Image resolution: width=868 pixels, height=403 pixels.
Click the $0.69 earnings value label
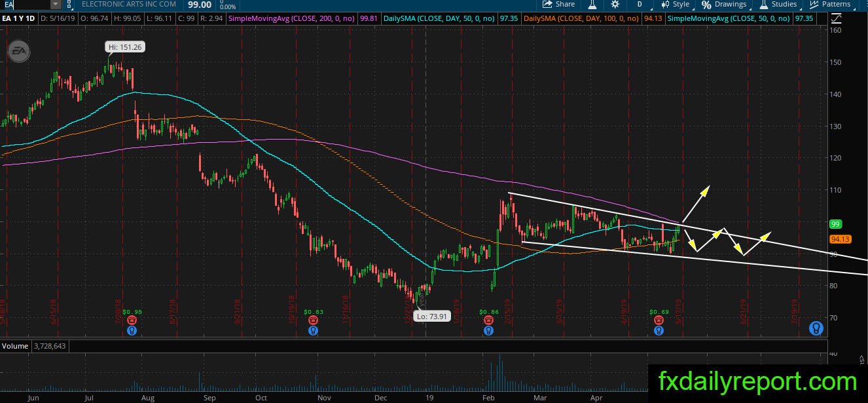[x=658, y=312]
